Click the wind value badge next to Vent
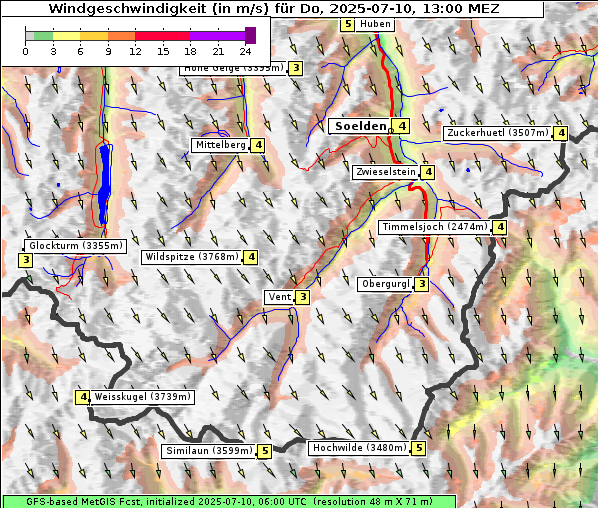 point(303,297)
